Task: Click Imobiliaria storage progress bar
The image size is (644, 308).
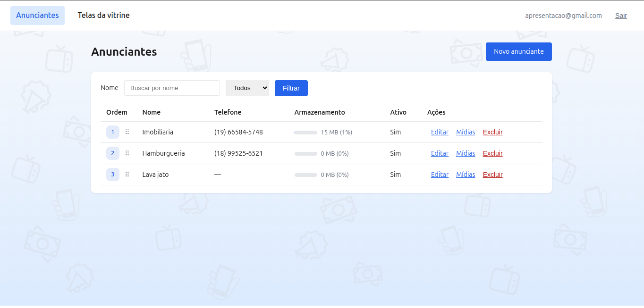Action: 306,133
